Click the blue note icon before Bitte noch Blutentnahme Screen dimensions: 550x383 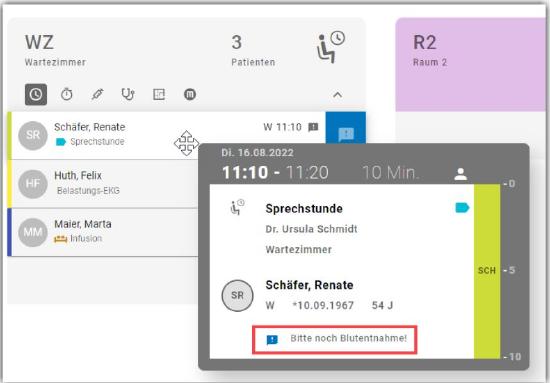pos(272,340)
